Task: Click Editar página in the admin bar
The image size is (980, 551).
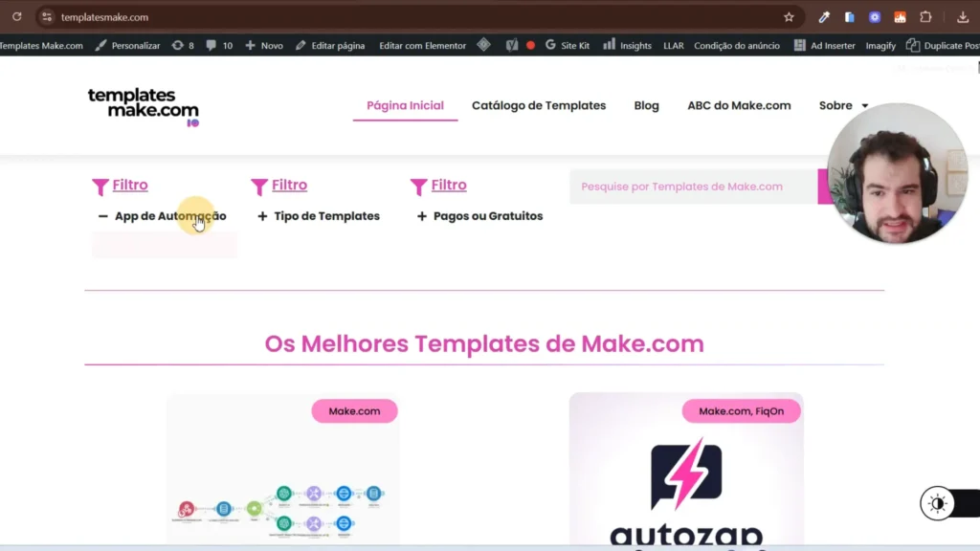Action: [330, 46]
